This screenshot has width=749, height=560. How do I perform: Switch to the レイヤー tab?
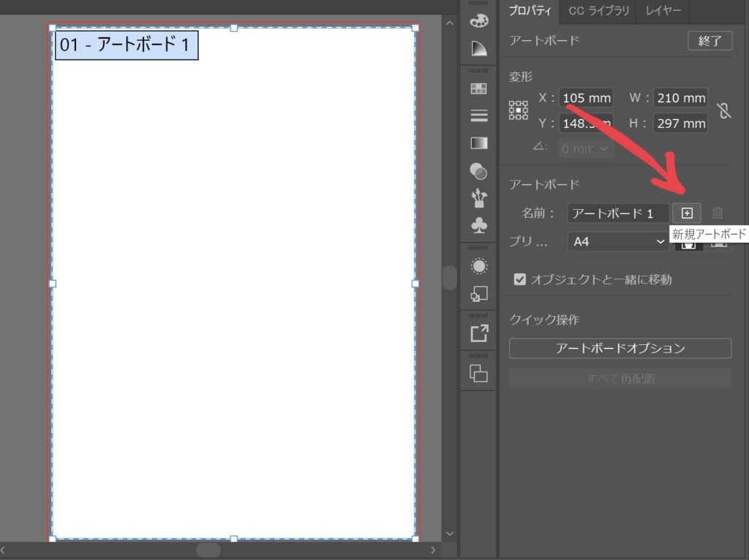point(663,11)
